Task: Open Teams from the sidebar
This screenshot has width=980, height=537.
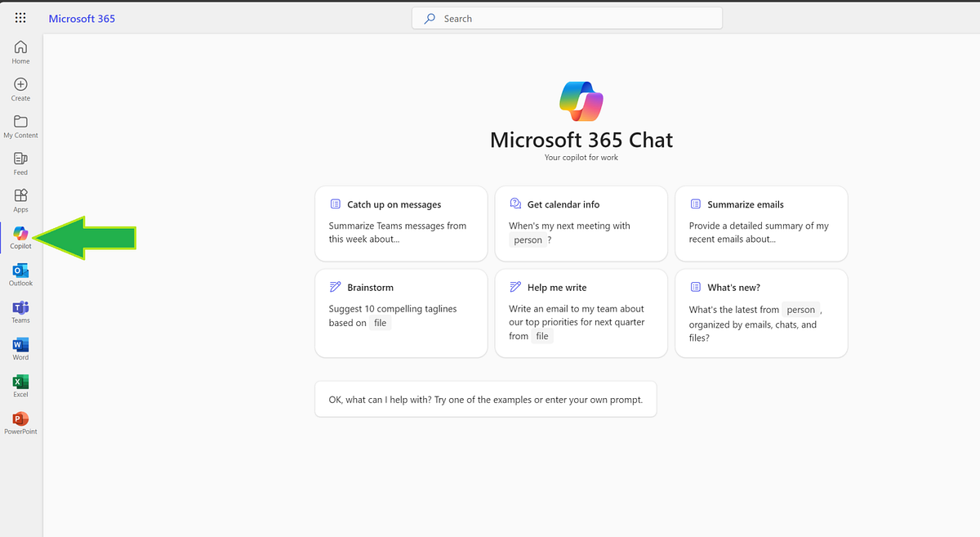Action: tap(20, 310)
